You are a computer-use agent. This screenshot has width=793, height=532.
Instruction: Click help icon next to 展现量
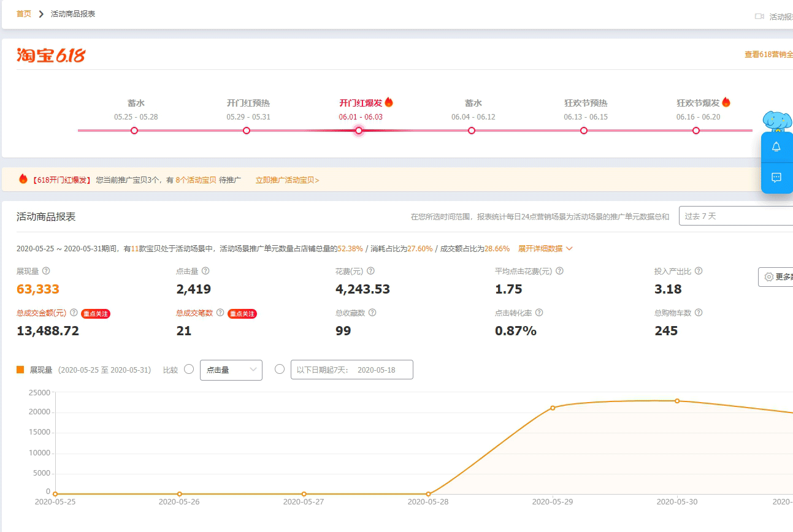tap(46, 271)
